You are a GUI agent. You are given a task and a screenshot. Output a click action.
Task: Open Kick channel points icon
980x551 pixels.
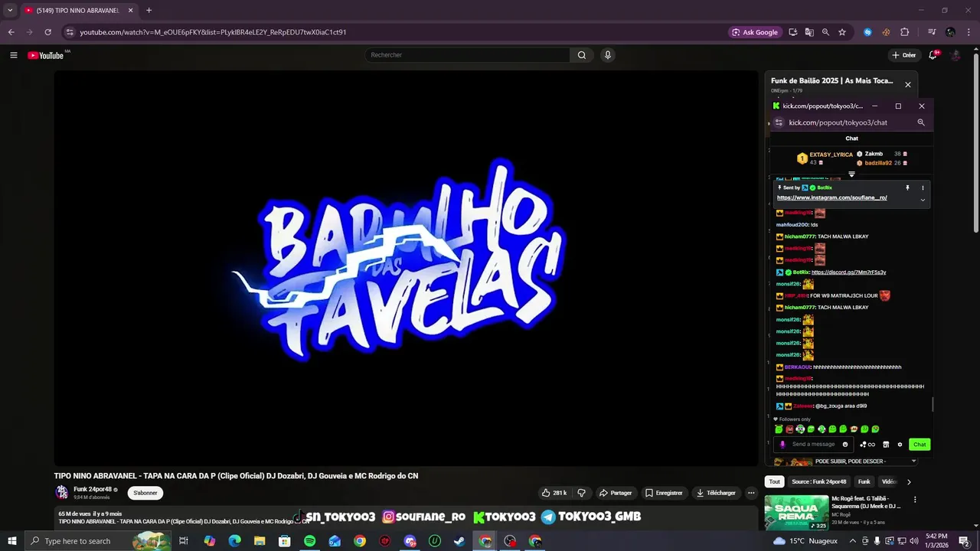click(x=867, y=445)
